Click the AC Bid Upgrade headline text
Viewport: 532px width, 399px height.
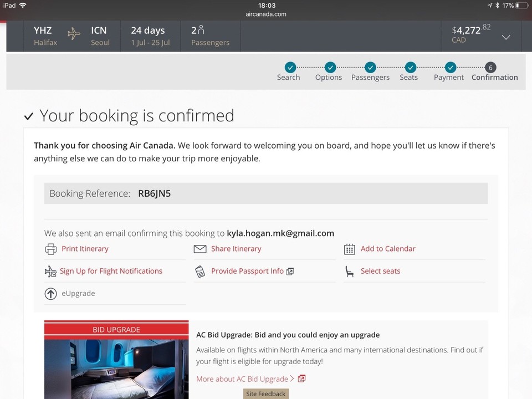tap(288, 335)
